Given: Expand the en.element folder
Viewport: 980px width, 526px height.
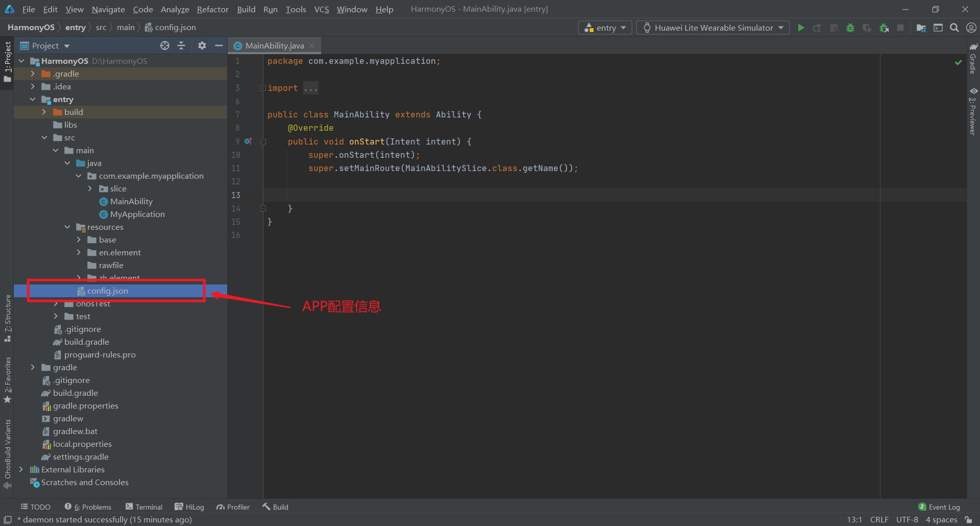Looking at the screenshot, I should (x=79, y=252).
